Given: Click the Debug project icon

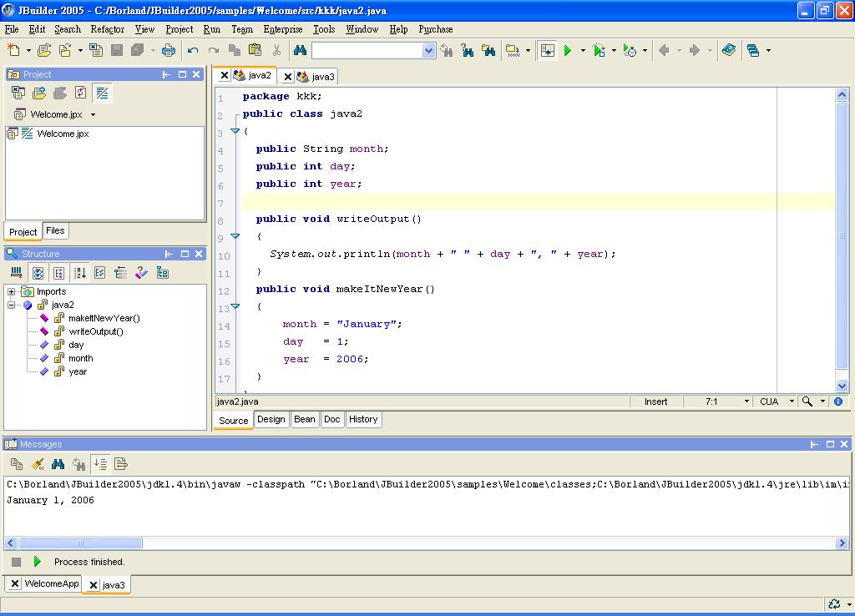Looking at the screenshot, I should [600, 51].
